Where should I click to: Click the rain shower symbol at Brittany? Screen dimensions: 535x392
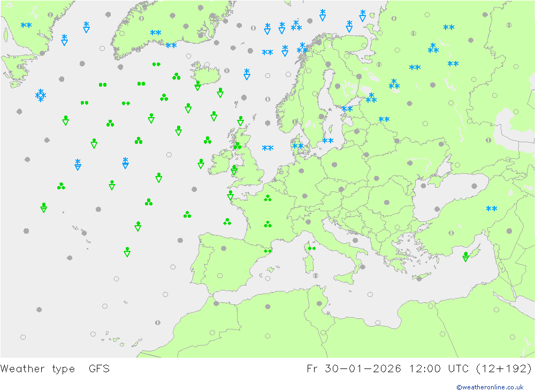click(230, 196)
